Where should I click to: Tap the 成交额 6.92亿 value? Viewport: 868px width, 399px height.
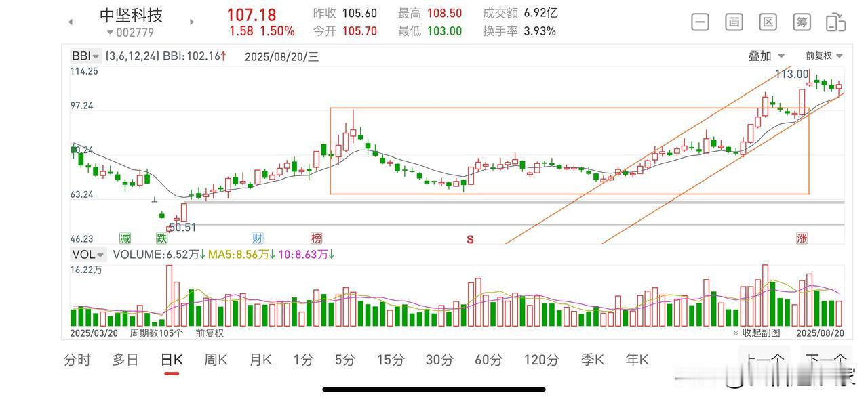pyautogui.click(x=519, y=13)
